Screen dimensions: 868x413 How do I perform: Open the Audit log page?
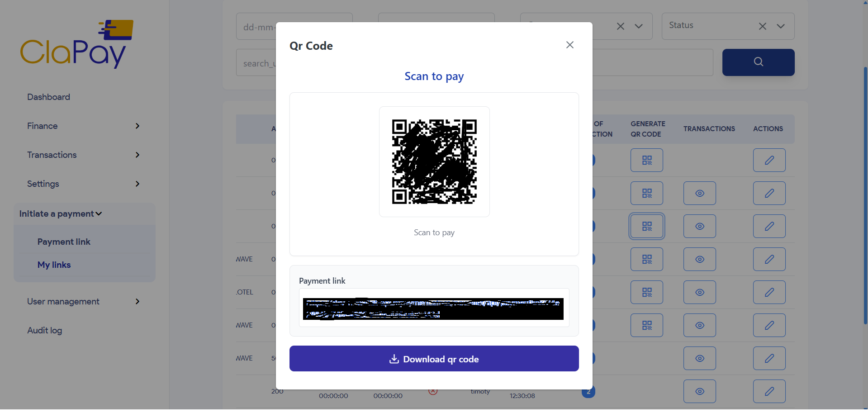point(44,330)
